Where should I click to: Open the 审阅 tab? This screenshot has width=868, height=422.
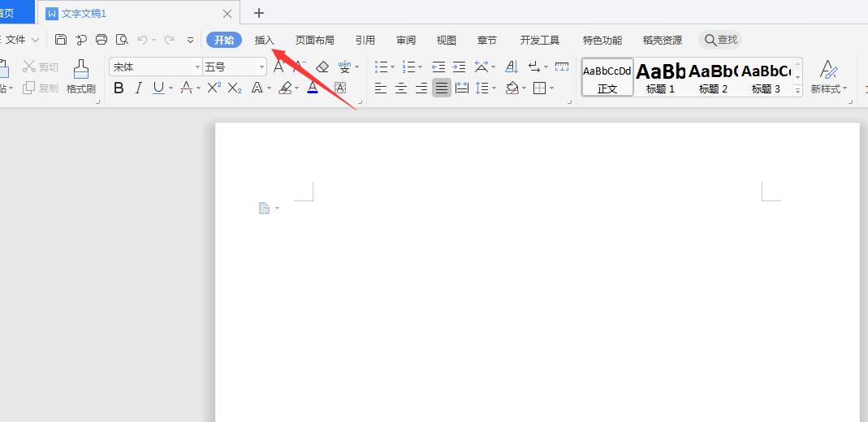[406, 40]
